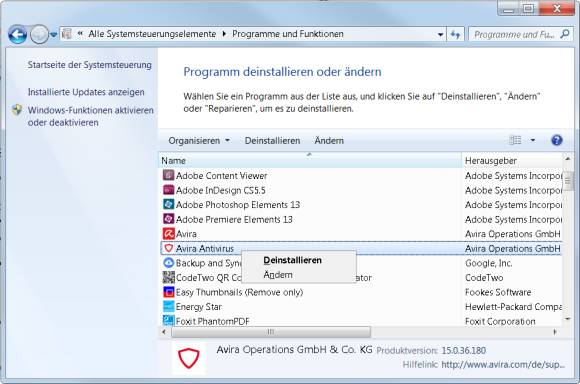Expand the Organisieren dropdown menu
This screenshot has height=384, width=580.
coord(199,141)
